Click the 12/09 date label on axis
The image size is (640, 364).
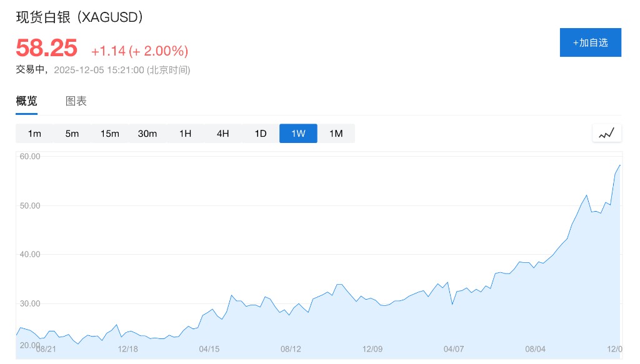(372, 348)
